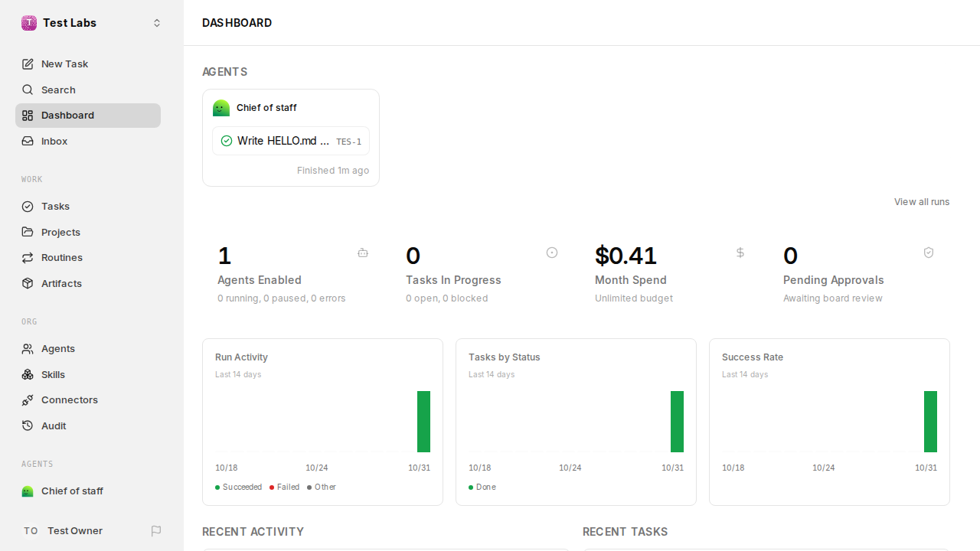Go to the Inbox page

[x=88, y=142]
